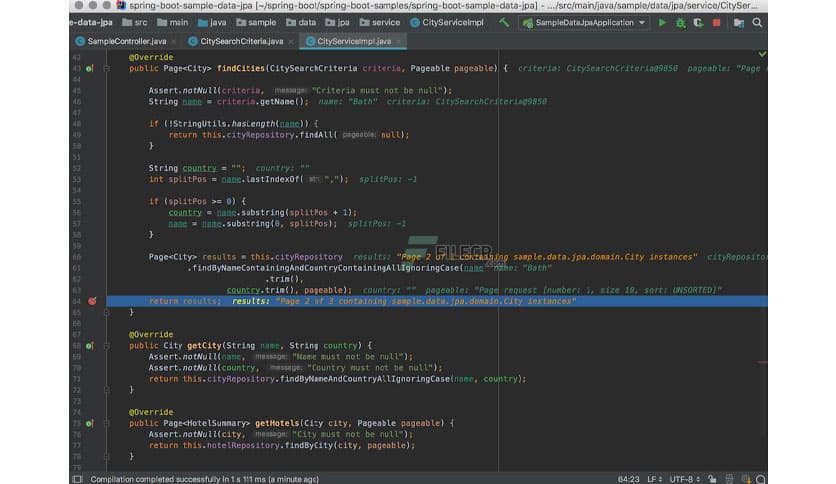Image resolution: width=836 pixels, height=484 pixels.
Task: Click the getCity method name
Action: click(204, 346)
